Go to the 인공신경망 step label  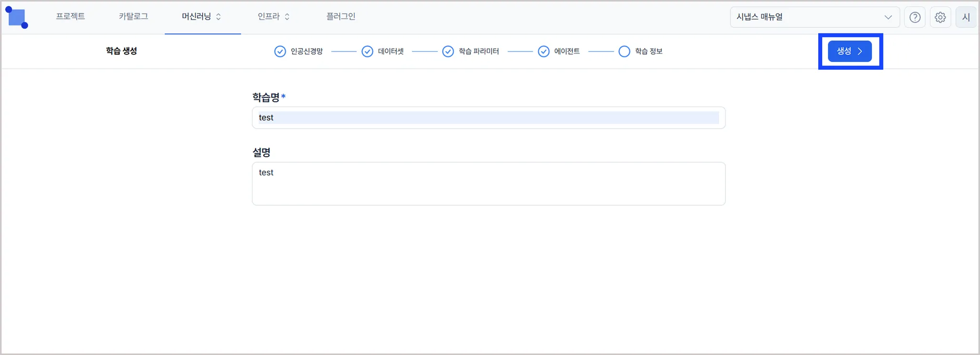[x=307, y=51]
